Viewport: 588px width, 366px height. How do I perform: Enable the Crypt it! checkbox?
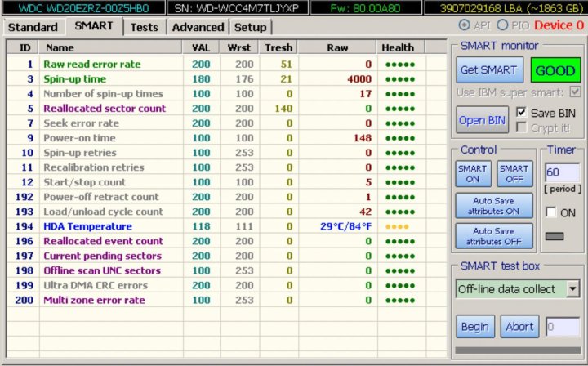click(522, 127)
